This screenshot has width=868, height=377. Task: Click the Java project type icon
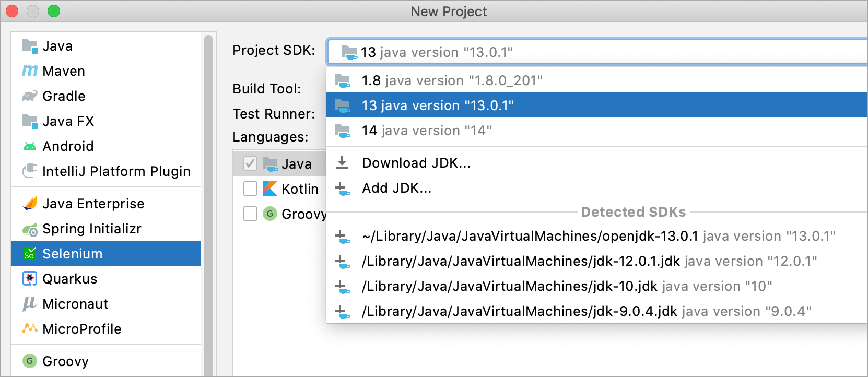tap(30, 46)
